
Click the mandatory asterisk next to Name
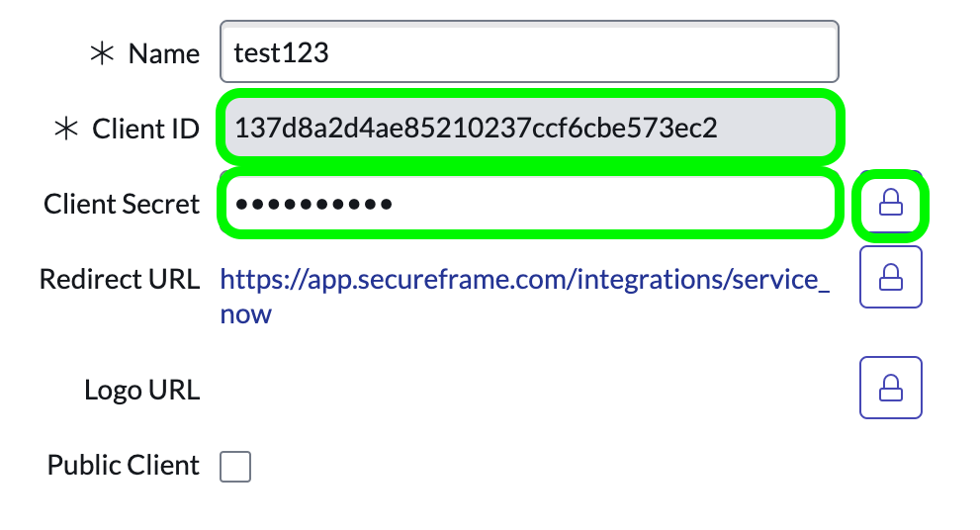point(102,53)
